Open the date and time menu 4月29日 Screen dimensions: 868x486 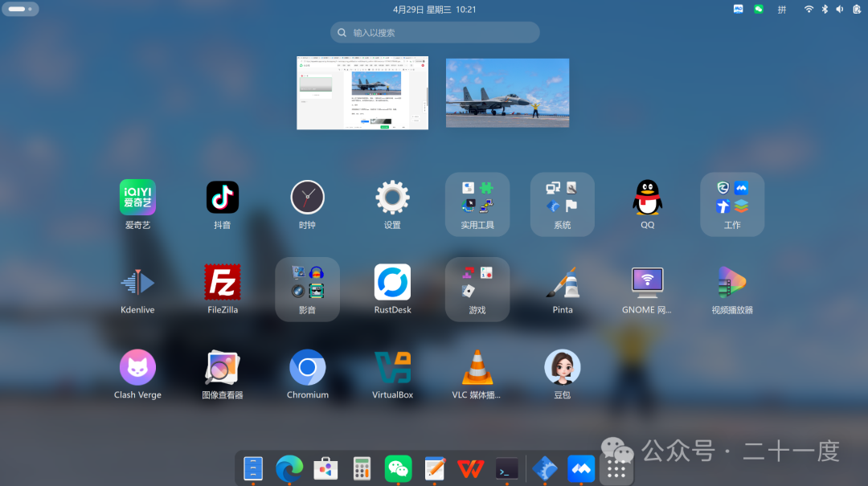coord(435,10)
